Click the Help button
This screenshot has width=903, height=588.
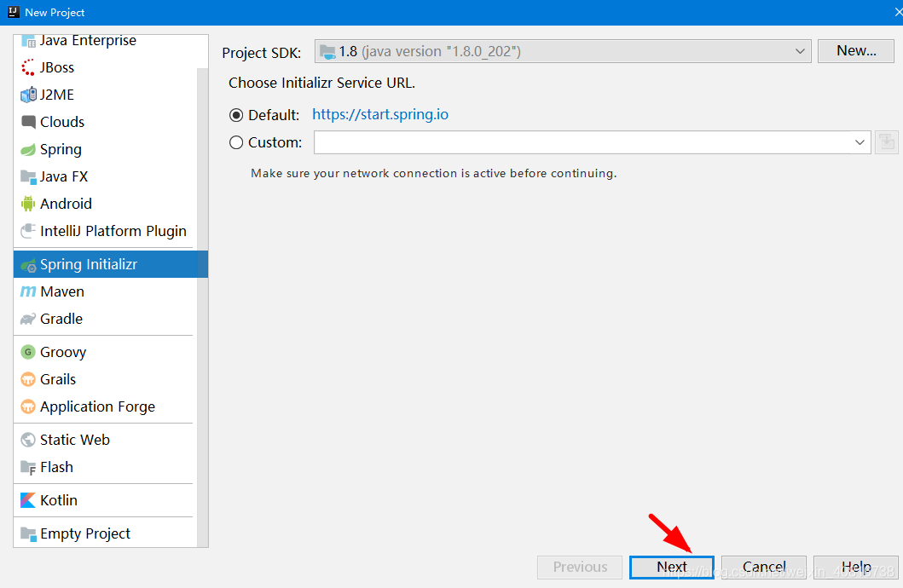point(856,568)
